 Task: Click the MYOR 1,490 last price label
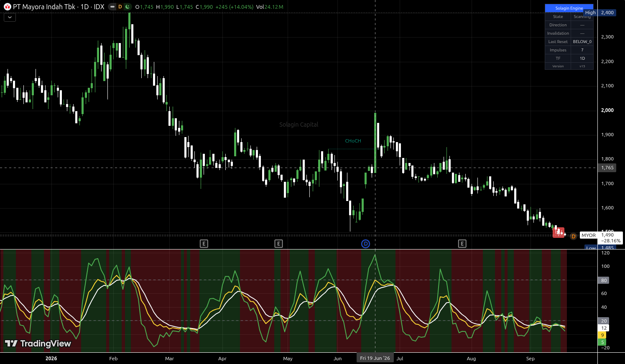602,238
